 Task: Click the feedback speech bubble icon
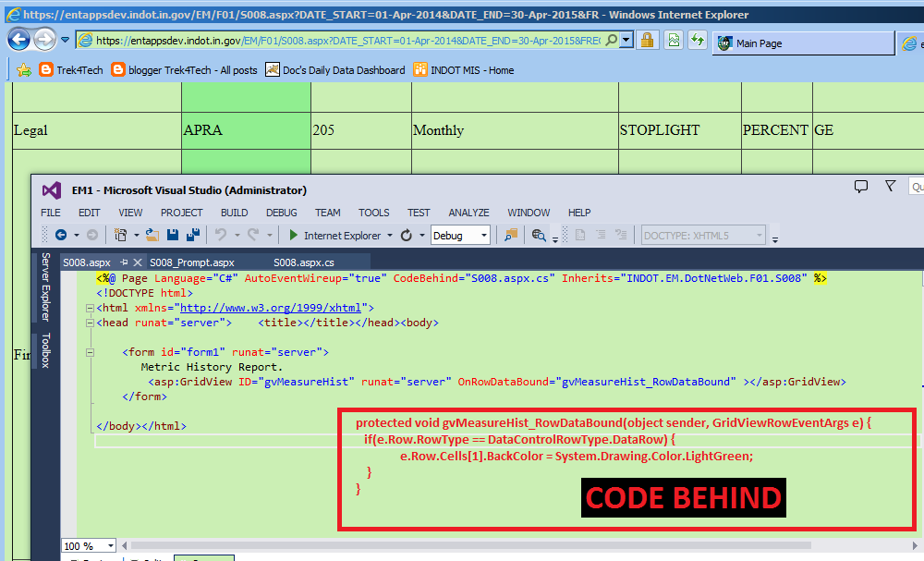click(861, 187)
